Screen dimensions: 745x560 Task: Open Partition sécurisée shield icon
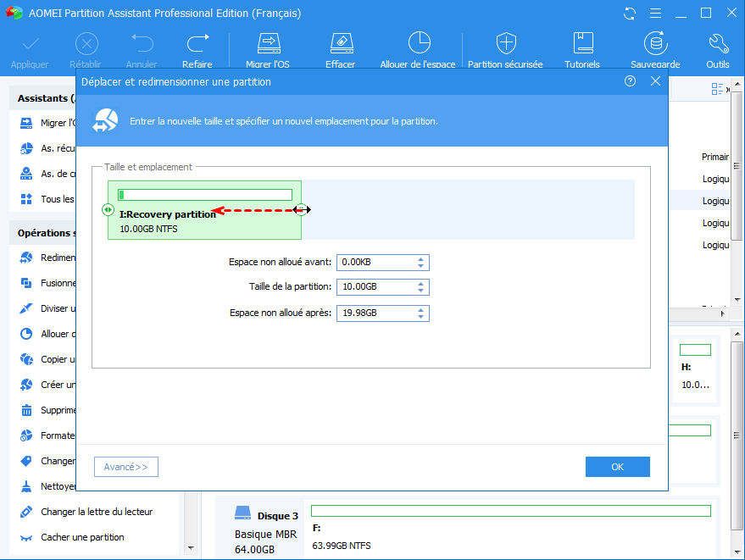[x=506, y=44]
